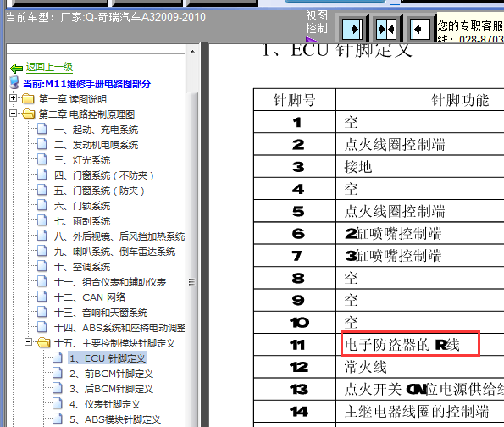504x427 pixels.
Task: Click the view control button with right arrow to bar
Action: (352, 30)
